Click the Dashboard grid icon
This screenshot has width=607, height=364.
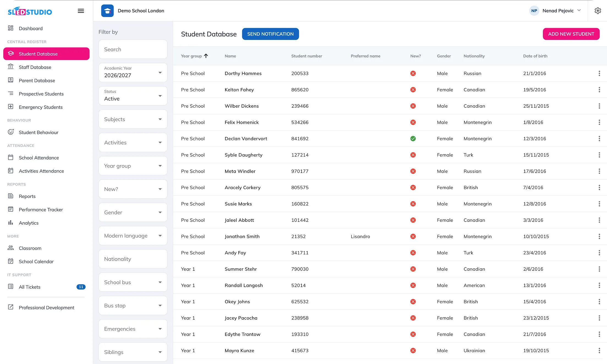pos(11,28)
